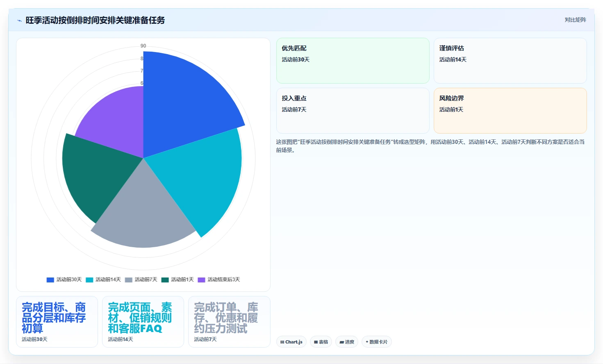Toggle the 活动前30天 legend color box
The image size is (603, 364).
[50, 280]
